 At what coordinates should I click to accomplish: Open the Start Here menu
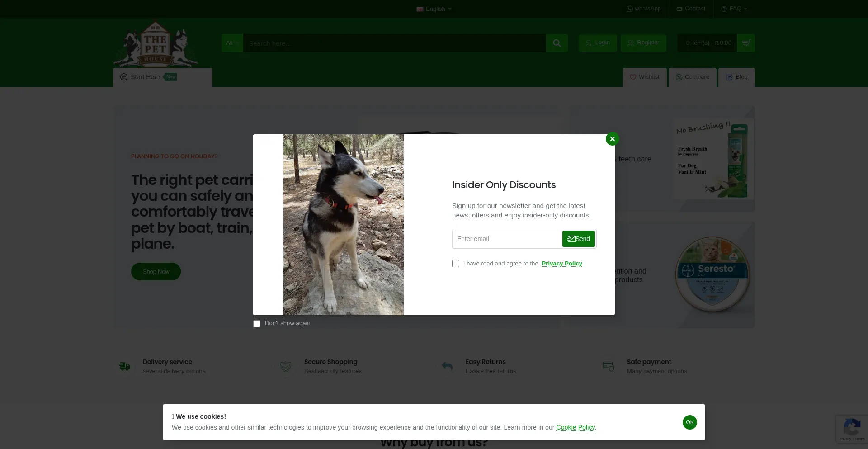point(145,77)
